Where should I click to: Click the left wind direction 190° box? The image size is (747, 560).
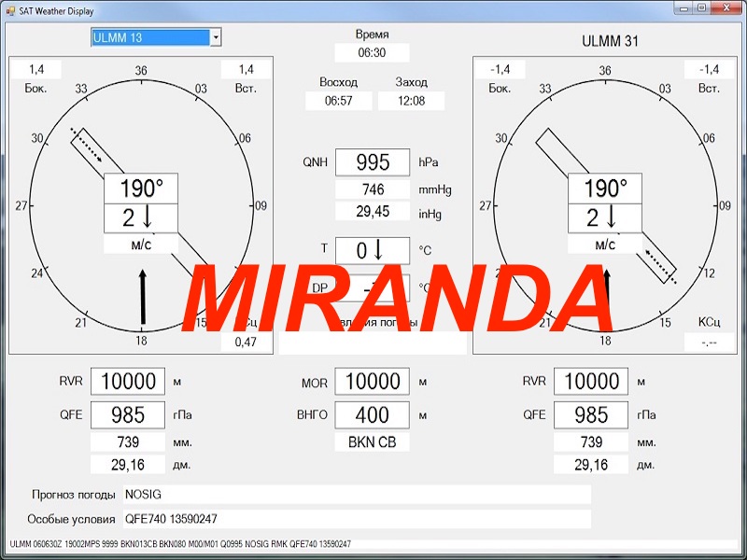(141, 189)
